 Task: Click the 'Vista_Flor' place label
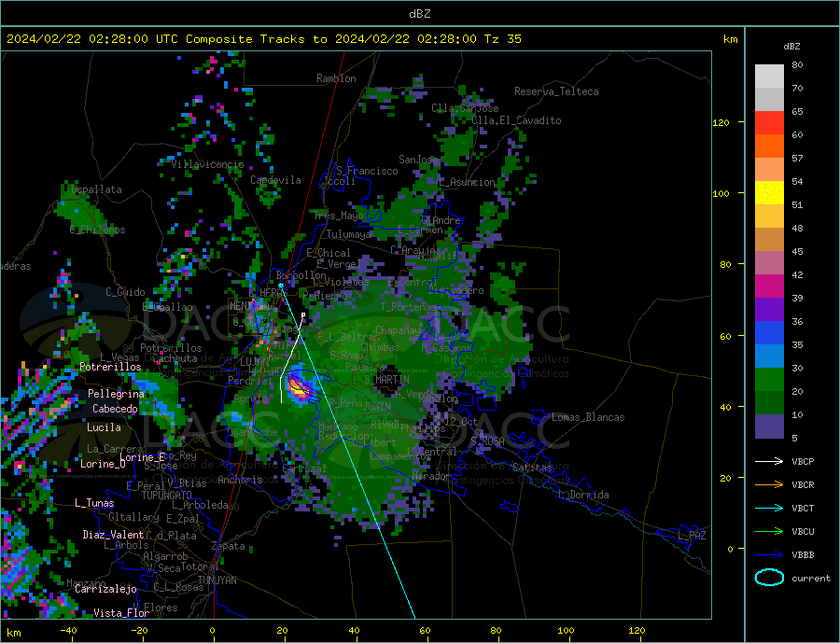pos(121,613)
